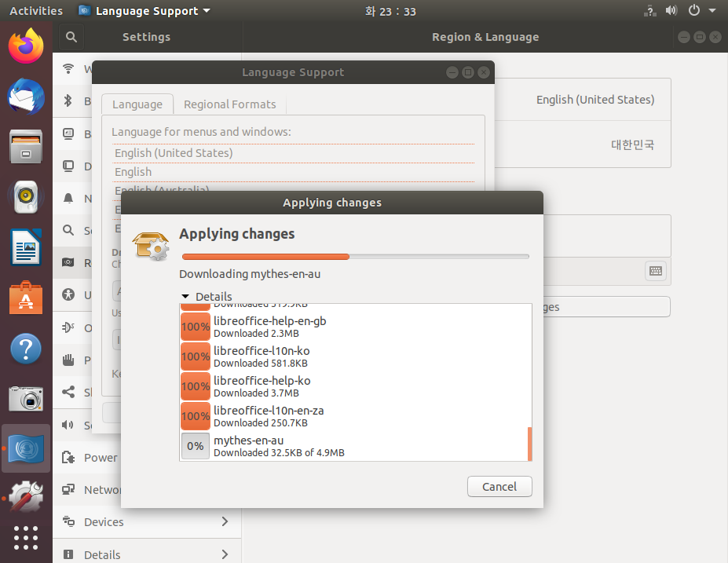The height and width of the screenshot is (563, 728).
Task: Select Language Support flag icon in dock
Action: pyautogui.click(x=26, y=449)
